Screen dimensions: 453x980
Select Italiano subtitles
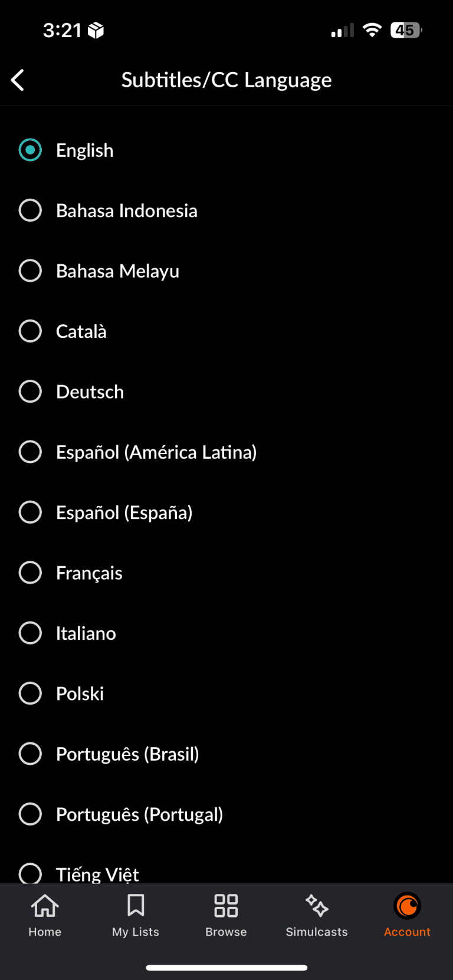[86, 633]
